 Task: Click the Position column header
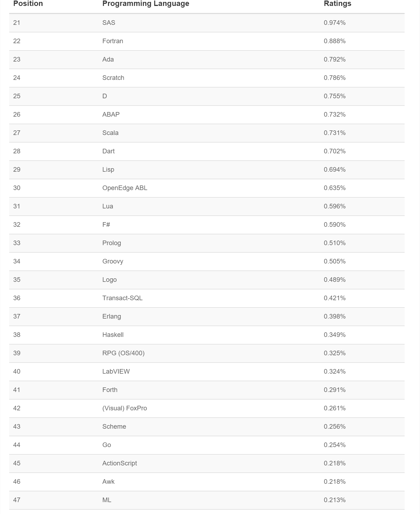tap(28, 4)
